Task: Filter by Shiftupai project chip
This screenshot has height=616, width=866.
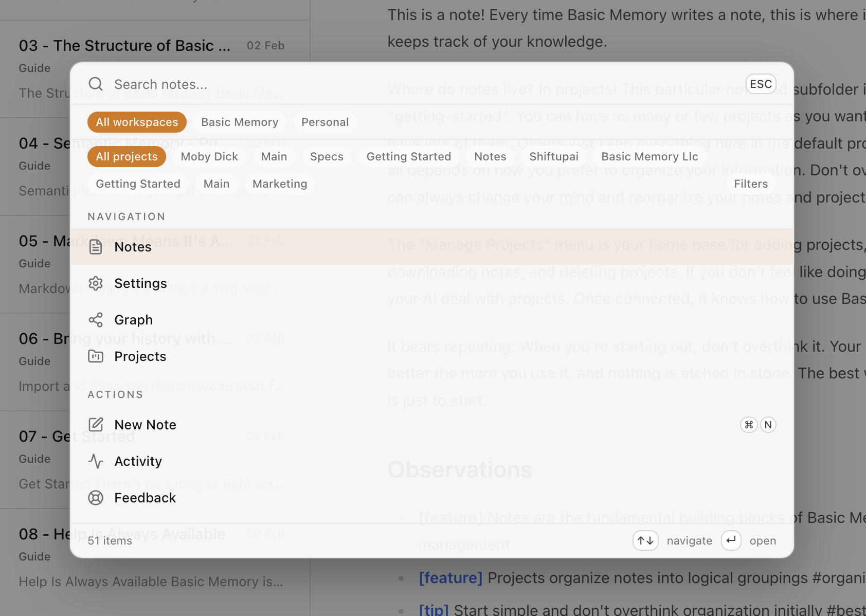Action: [554, 156]
